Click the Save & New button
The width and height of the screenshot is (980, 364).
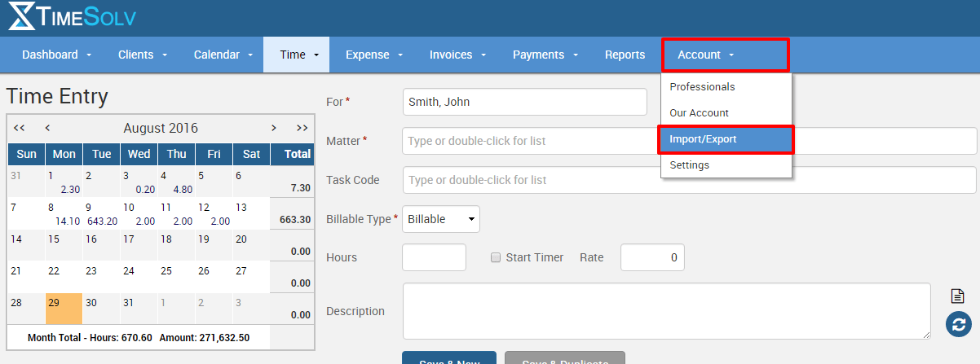(x=448, y=358)
